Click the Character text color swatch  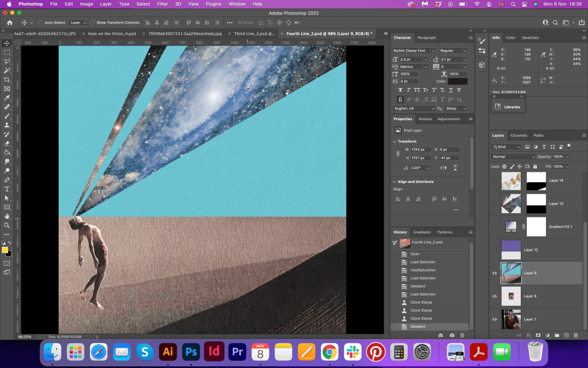pos(458,81)
